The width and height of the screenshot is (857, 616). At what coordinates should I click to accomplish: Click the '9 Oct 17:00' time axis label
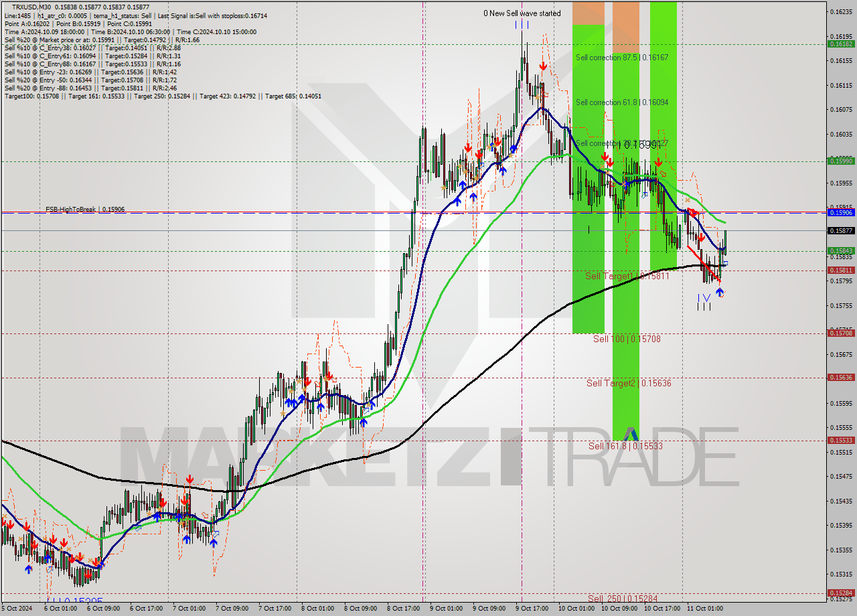click(x=532, y=609)
